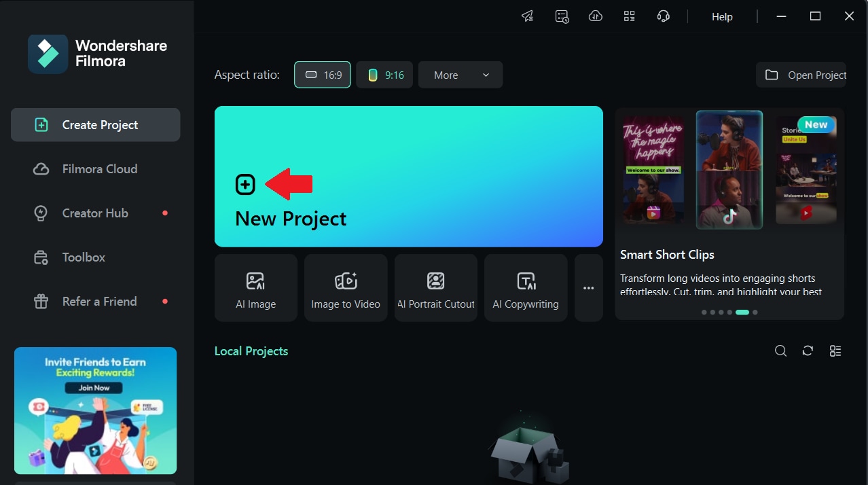Viewport: 868px width, 485px height.
Task: Search local projects with the magnifier icon
Action: 781,351
